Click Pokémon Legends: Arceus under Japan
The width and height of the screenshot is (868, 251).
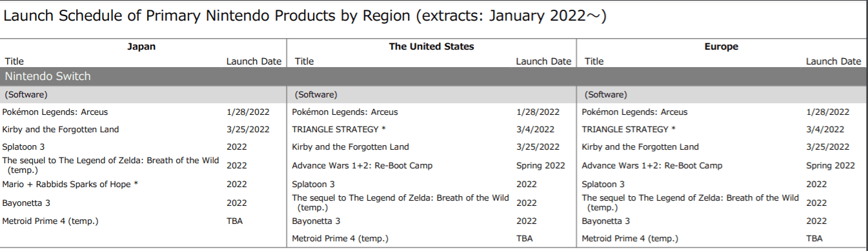(x=55, y=112)
